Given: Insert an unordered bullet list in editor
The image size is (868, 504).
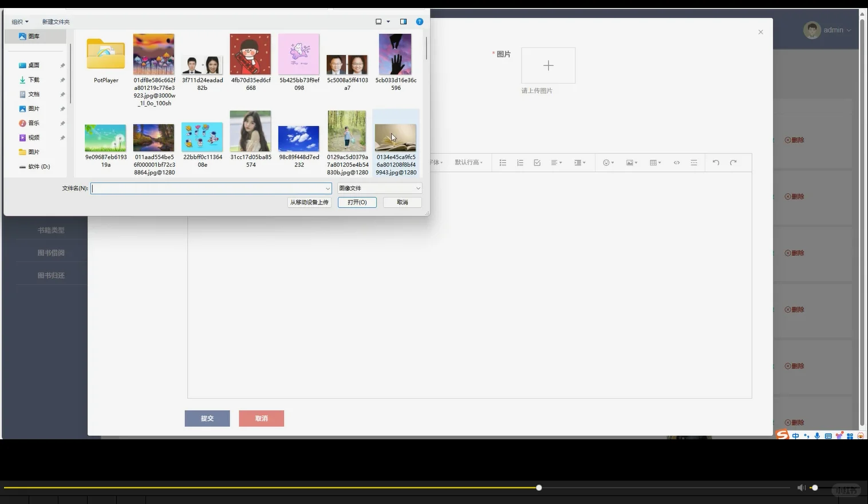Looking at the screenshot, I should pos(503,163).
